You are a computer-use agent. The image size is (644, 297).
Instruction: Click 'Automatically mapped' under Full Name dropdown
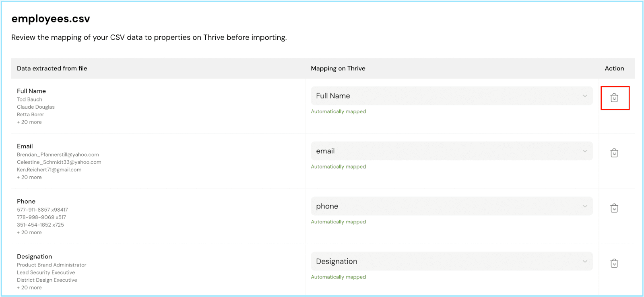click(x=339, y=111)
